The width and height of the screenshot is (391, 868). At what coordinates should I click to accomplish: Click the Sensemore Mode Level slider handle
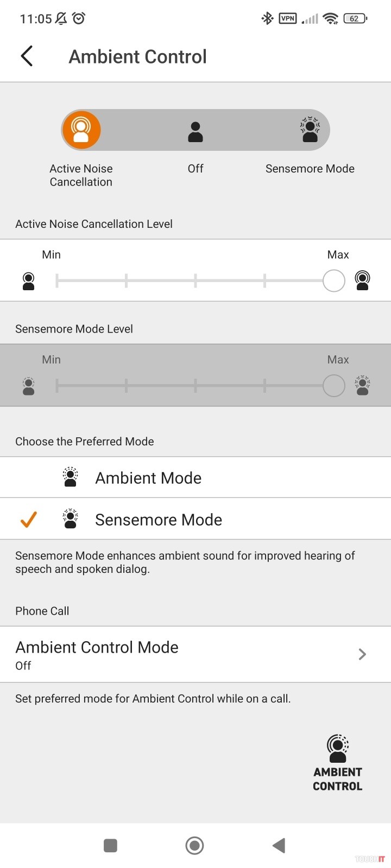point(333,386)
